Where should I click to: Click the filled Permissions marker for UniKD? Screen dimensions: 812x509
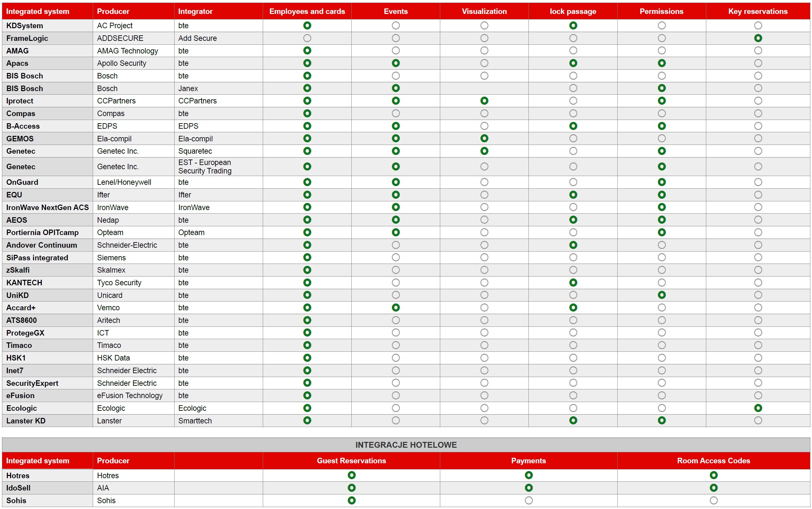pos(661,295)
